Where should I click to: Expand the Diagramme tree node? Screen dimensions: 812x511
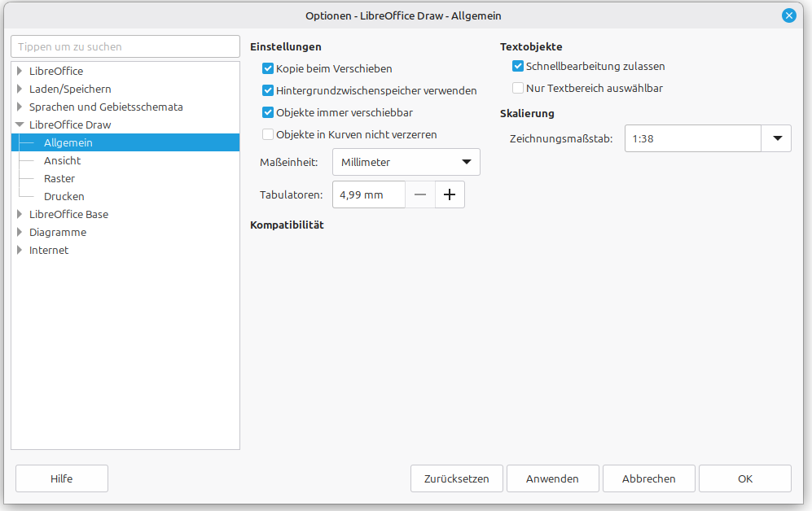[20, 232]
